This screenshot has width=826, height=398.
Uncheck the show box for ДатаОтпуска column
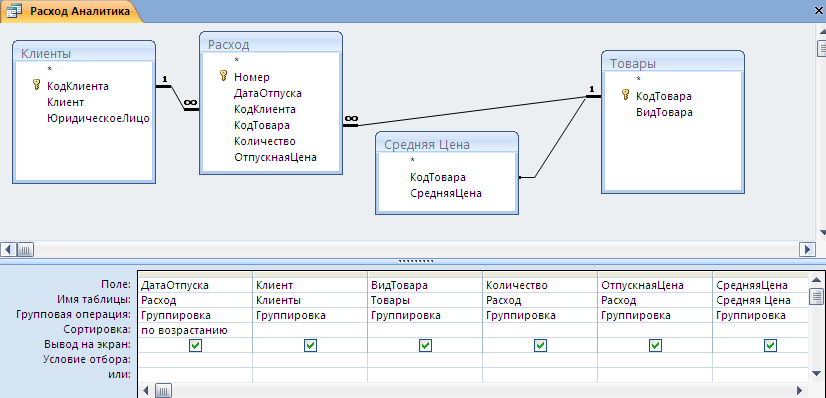click(x=195, y=345)
